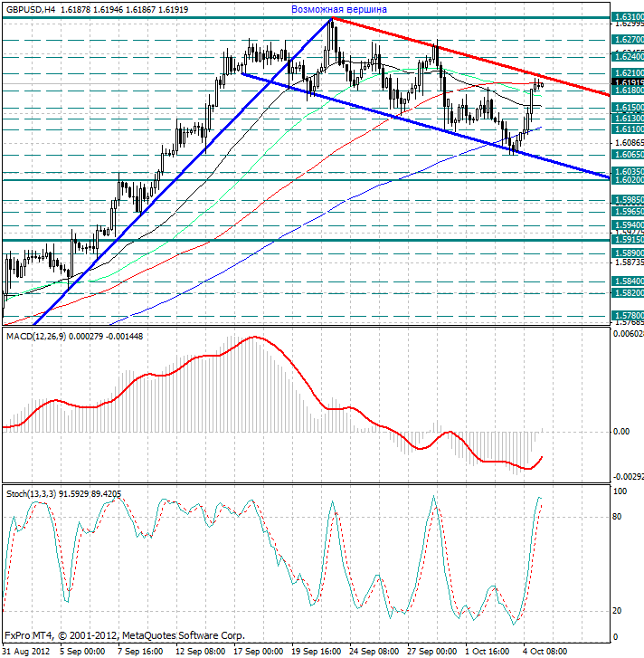
Task: Select the 1.5820 price level label
Action: [628, 293]
